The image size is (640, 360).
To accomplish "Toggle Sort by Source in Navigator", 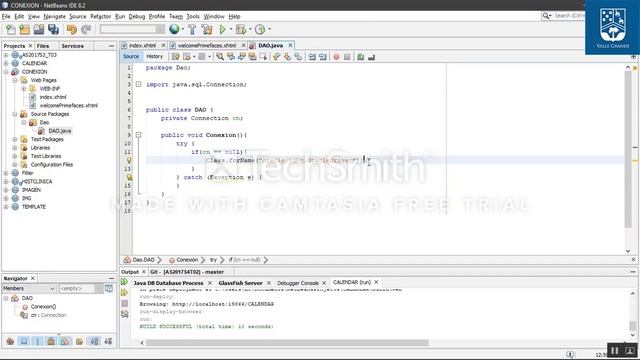I will (108, 341).
